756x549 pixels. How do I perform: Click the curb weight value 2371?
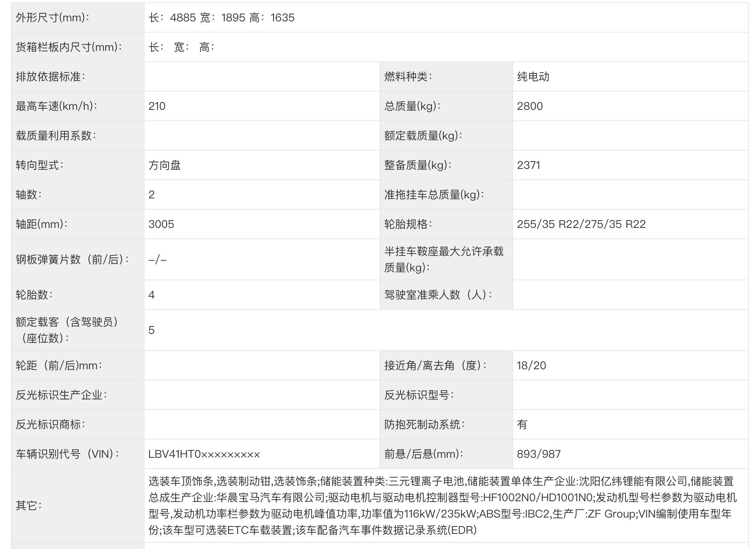click(x=528, y=165)
